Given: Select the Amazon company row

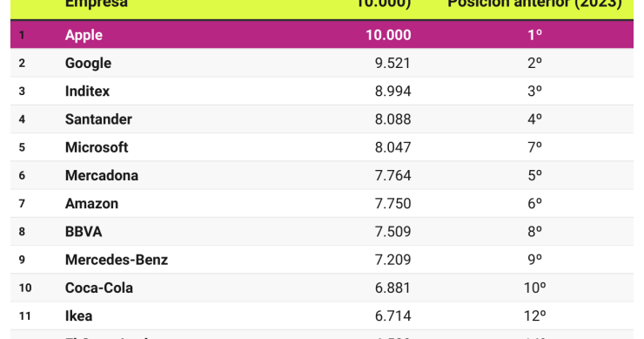Looking at the screenshot, I should tap(91, 204).
